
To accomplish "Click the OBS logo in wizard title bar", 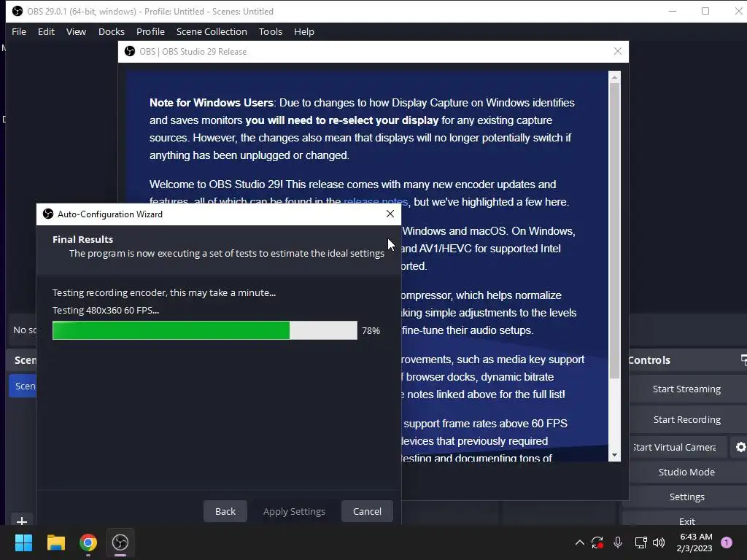I will (x=48, y=214).
